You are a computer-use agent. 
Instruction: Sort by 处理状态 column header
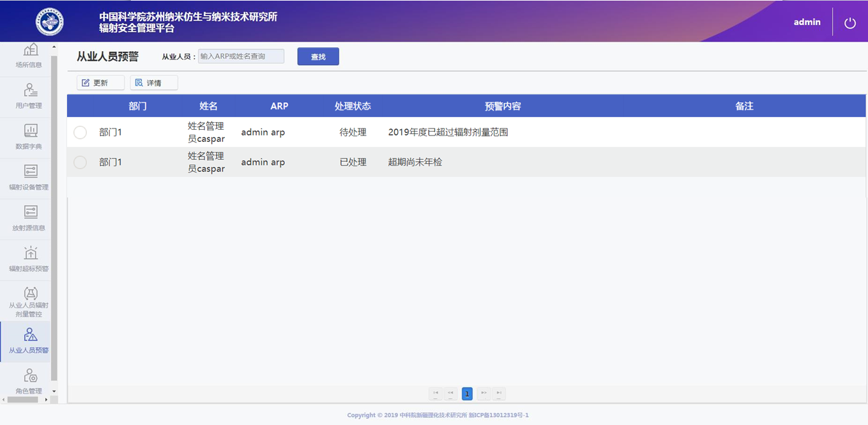point(353,106)
